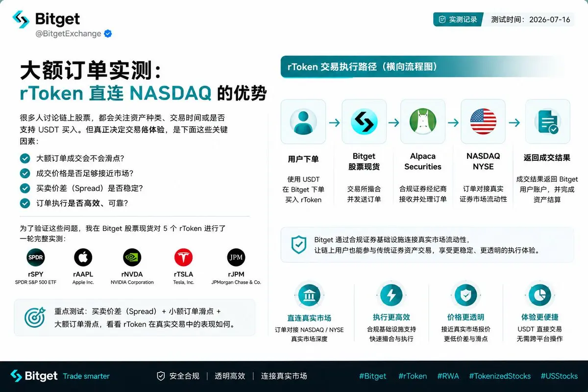Click the arrow between Alpaca Securities and NASDAQ NYSE
Screen dimensions: 588x392
[453, 122]
